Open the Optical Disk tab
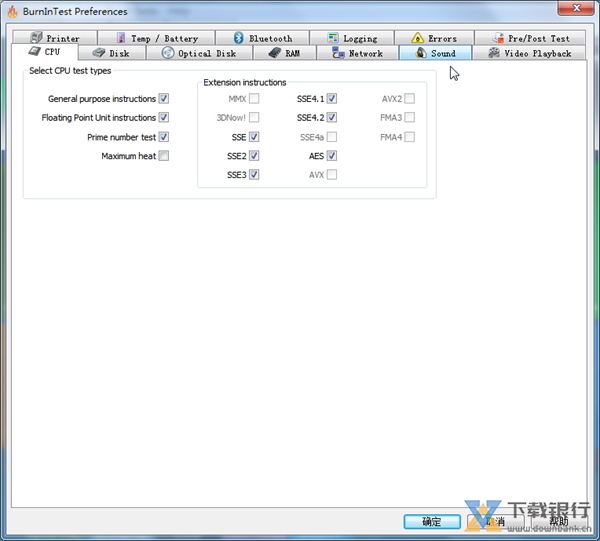The width and height of the screenshot is (600, 541). pyautogui.click(x=199, y=53)
